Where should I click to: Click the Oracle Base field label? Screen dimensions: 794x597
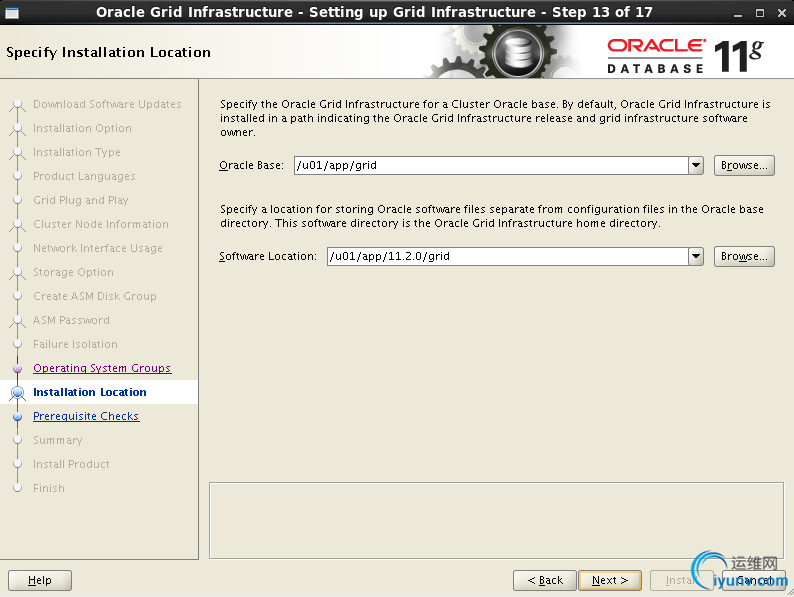pyautogui.click(x=251, y=166)
